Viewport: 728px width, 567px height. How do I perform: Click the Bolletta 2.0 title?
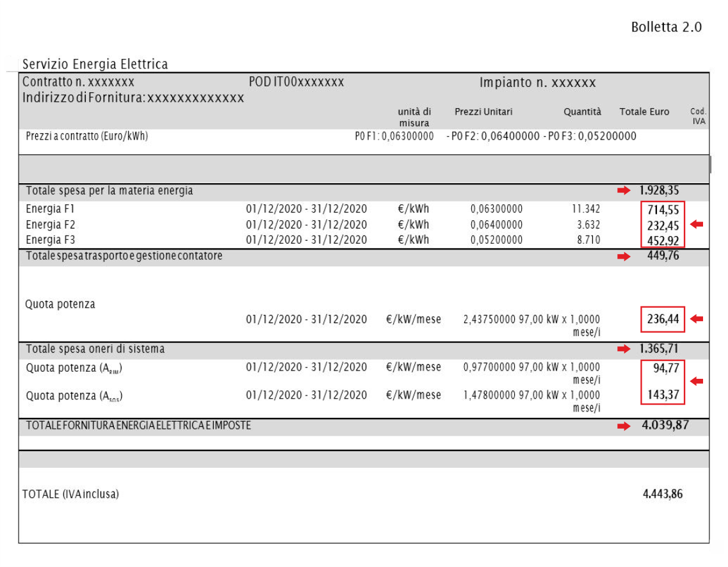tap(666, 27)
